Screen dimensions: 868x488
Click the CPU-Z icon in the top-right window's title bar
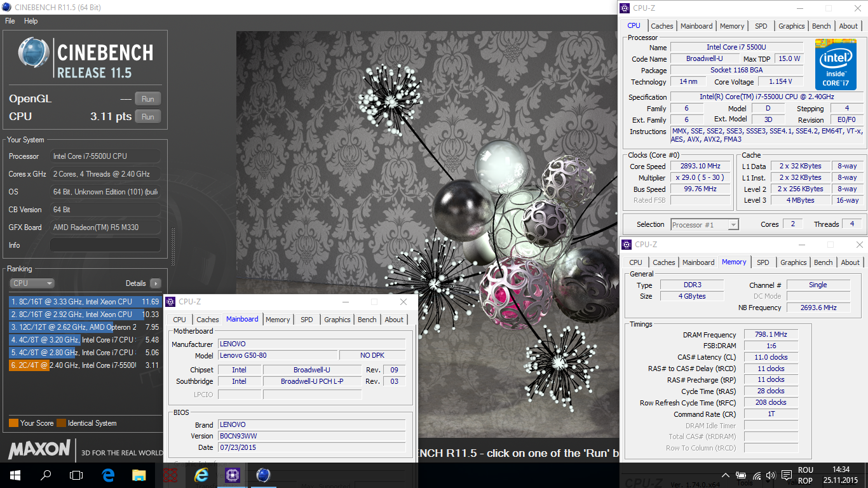point(625,8)
